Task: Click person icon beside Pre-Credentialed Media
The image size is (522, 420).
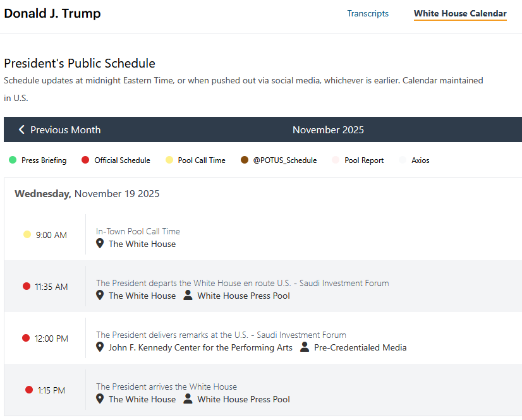Action: [x=305, y=347]
